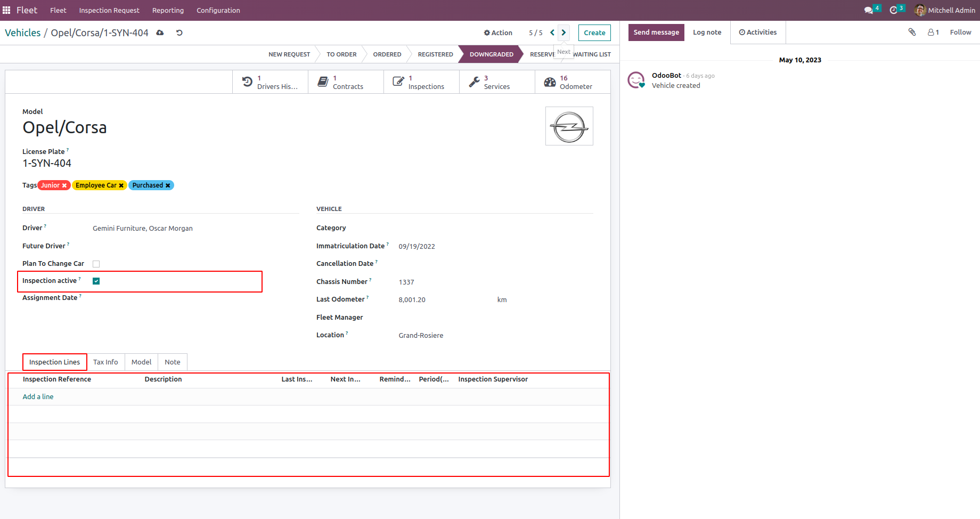Screen dimensions: 980x519
Task: Edit Immatriculation Date 09/19/2022
Action: point(495,246)
